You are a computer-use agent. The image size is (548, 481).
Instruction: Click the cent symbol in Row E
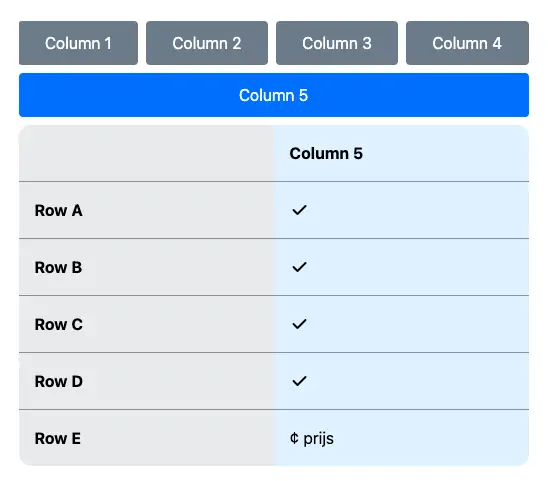point(294,438)
